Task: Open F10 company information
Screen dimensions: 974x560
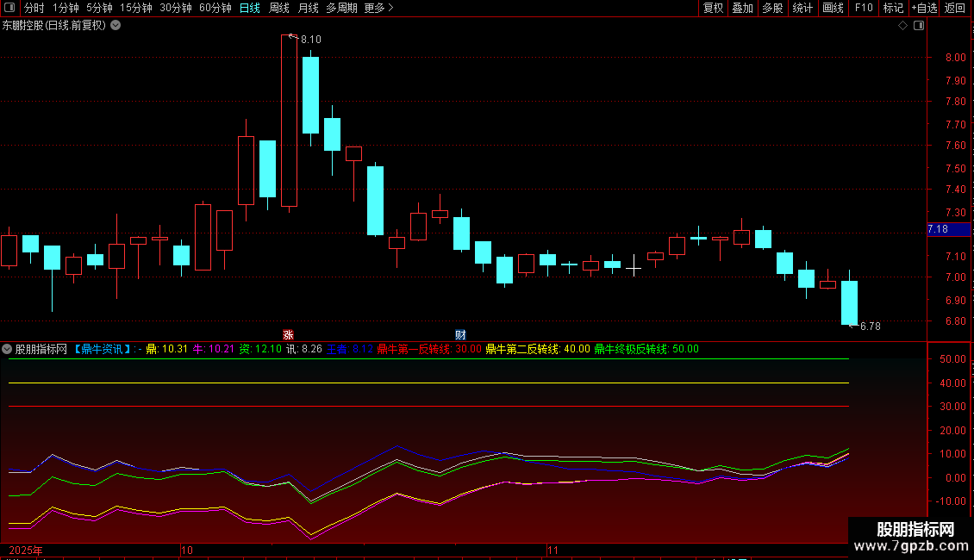Action: 863,8
